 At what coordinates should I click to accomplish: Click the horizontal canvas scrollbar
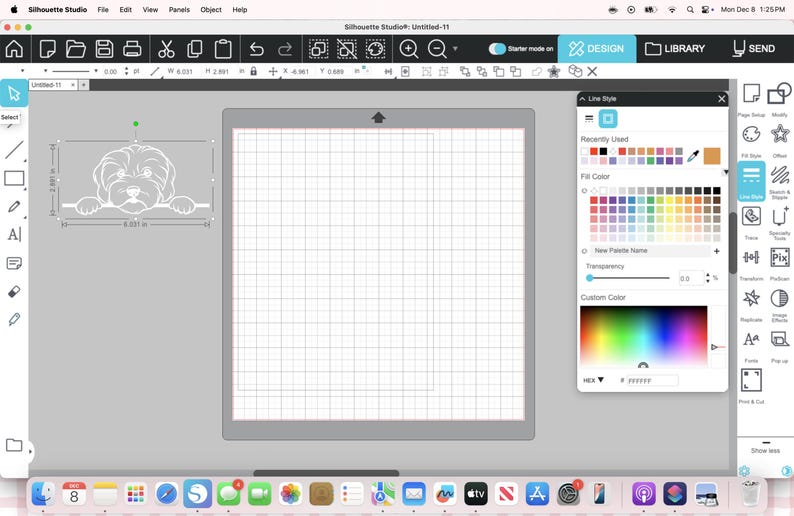(x=326, y=473)
